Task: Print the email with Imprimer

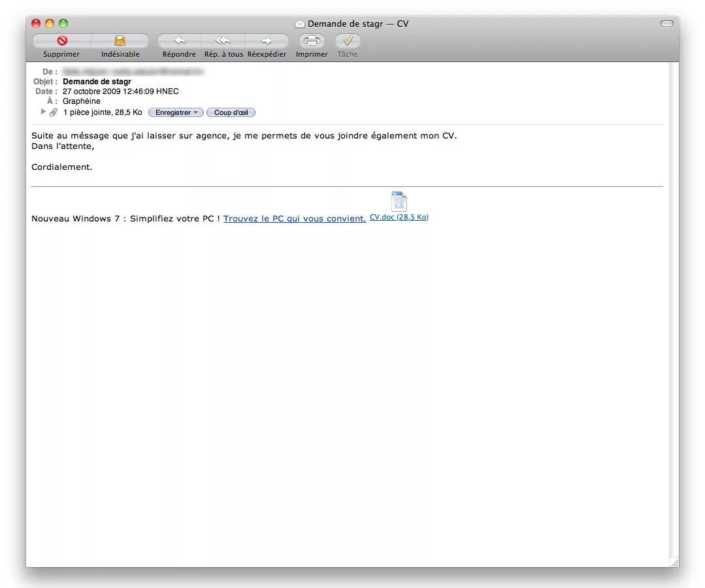Action: point(312,41)
